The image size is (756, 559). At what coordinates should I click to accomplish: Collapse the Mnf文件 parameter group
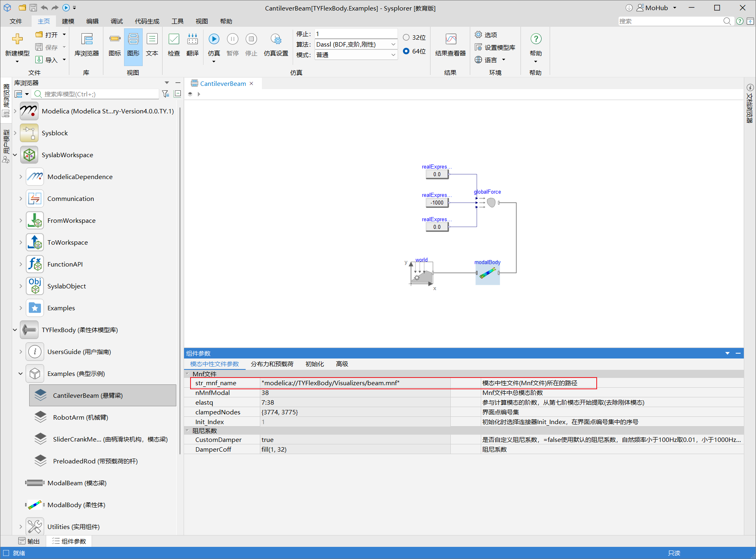[187, 374]
